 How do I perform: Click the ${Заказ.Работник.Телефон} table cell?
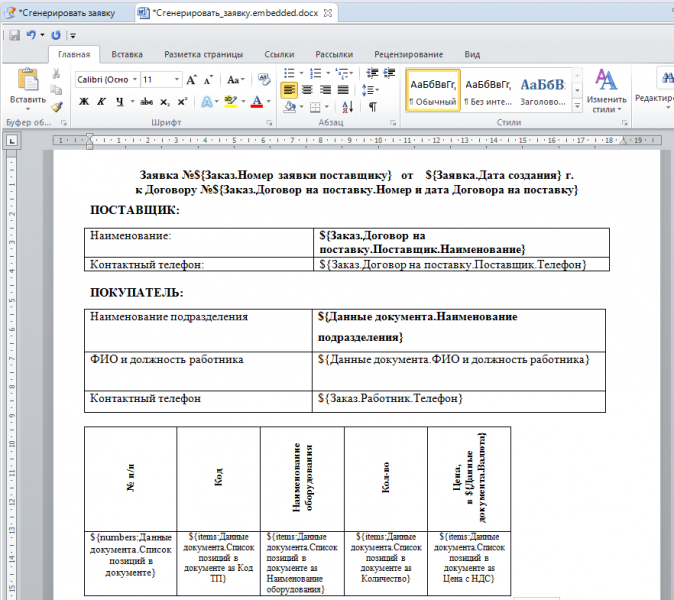point(458,401)
